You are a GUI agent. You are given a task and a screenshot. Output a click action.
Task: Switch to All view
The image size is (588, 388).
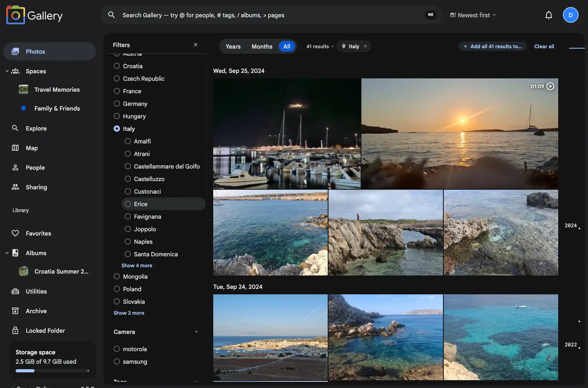click(x=287, y=46)
